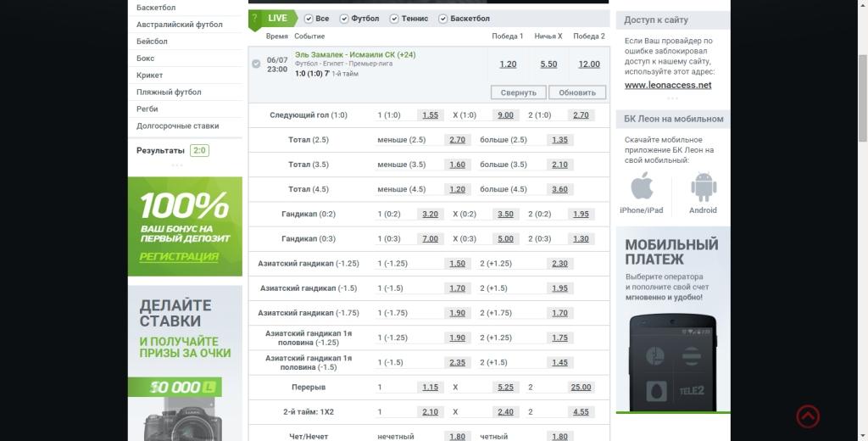The width and height of the screenshot is (868, 441).
Task: Click the РЕГИСТРАЦИЯ link on the bonus banner
Action: click(x=179, y=256)
